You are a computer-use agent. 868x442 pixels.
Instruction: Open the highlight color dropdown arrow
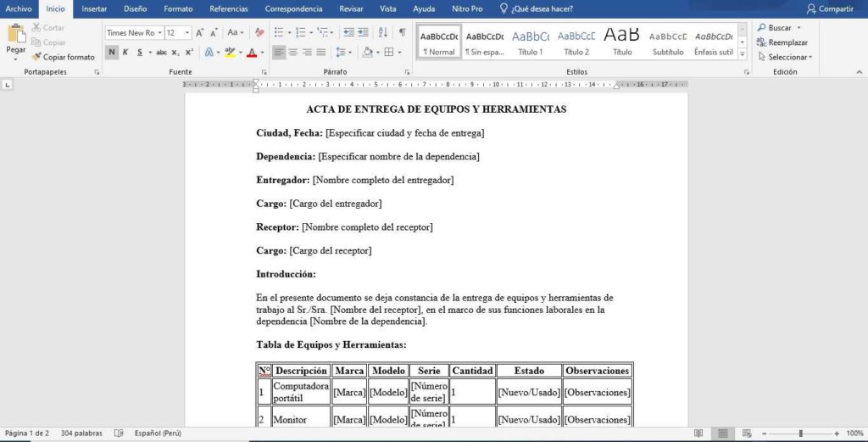(240, 53)
